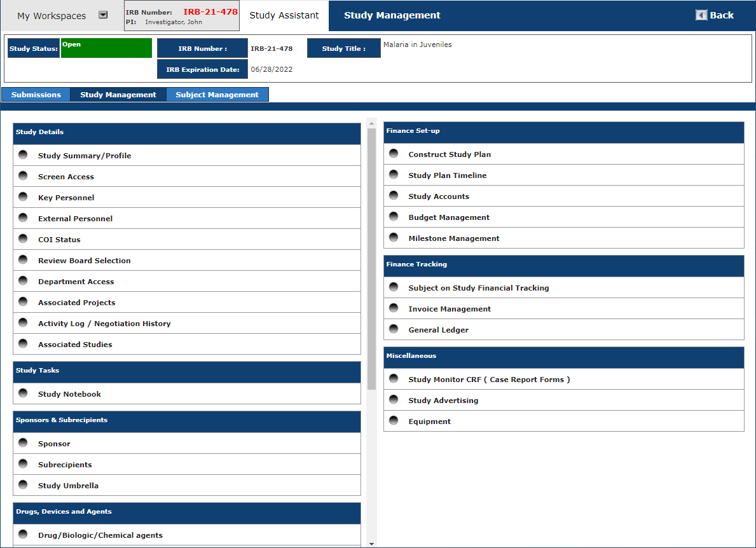Image resolution: width=756 pixels, height=548 pixels.
Task: Click the bullet icon beside Associated Studies
Action: 23,344
